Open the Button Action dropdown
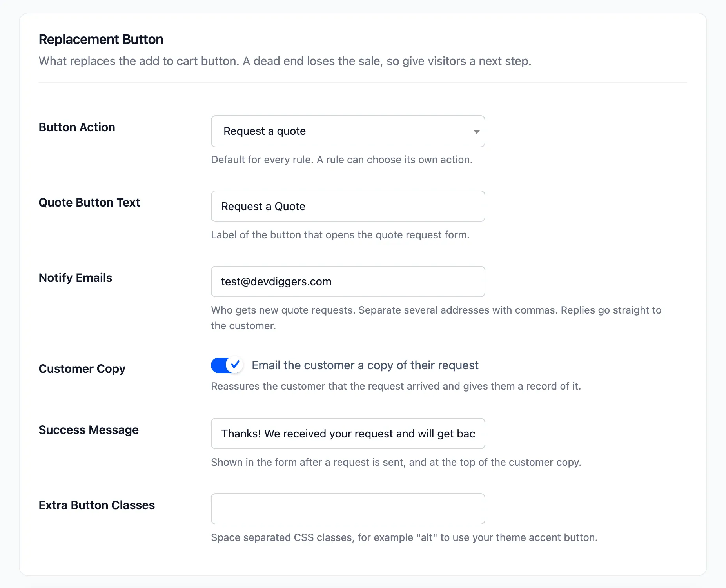Image resolution: width=726 pixels, height=588 pixels. click(x=348, y=131)
